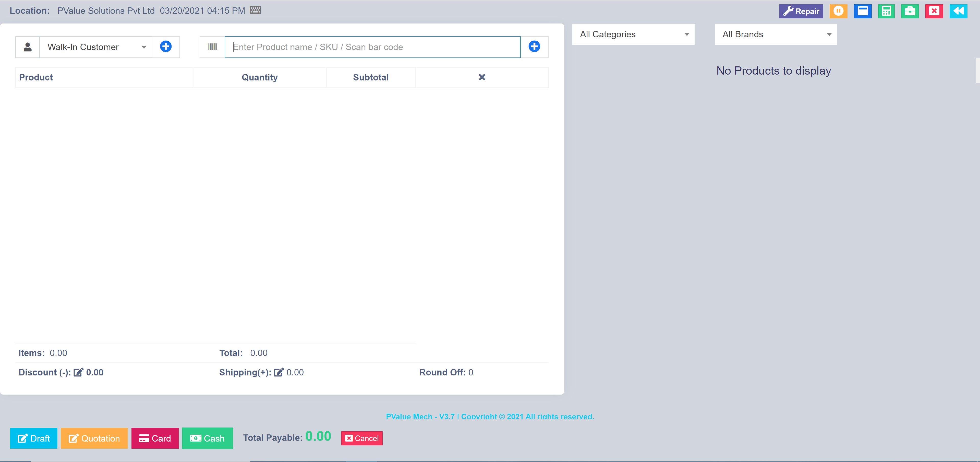
Task: Click the Repair button
Action: tap(801, 11)
